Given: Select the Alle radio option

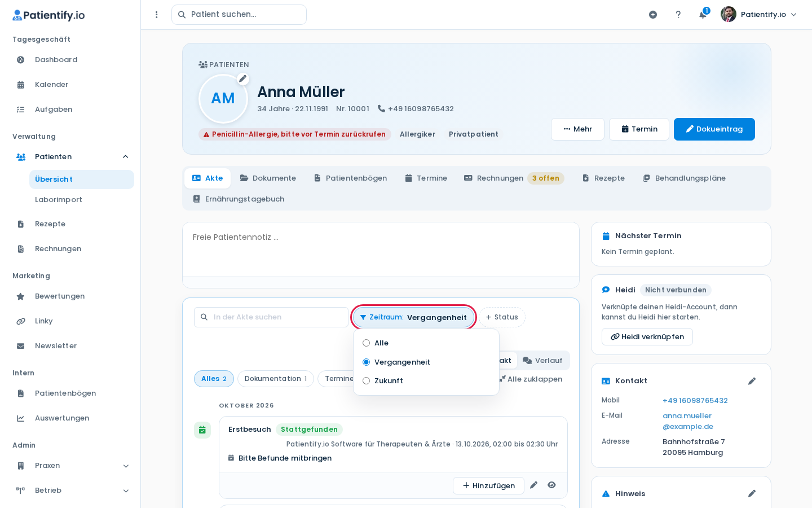Looking at the screenshot, I should [x=367, y=343].
